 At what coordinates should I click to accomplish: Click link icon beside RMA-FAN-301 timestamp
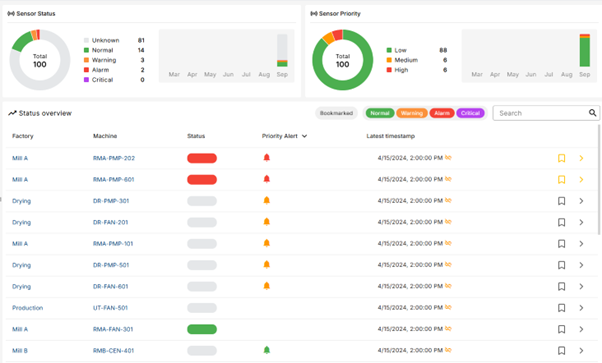pyautogui.click(x=448, y=328)
